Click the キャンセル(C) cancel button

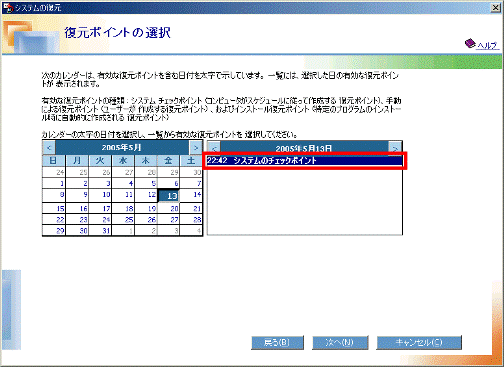419,342
